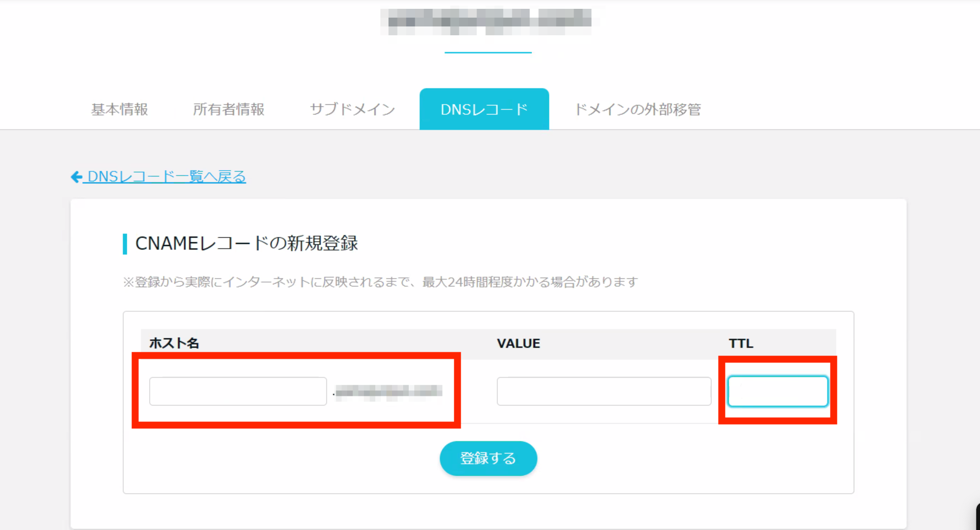Click the blurred domain title at top
Screen dimensions: 980x530
click(x=488, y=21)
